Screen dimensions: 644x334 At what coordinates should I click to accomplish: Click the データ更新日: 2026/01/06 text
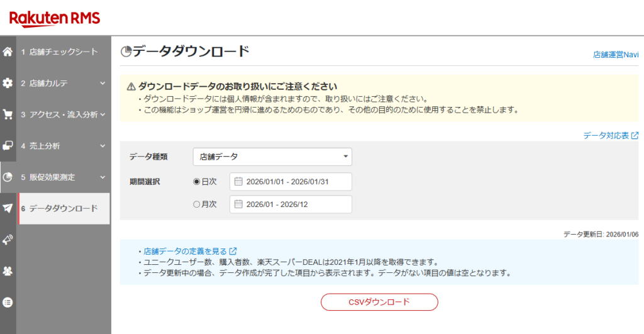click(x=601, y=235)
